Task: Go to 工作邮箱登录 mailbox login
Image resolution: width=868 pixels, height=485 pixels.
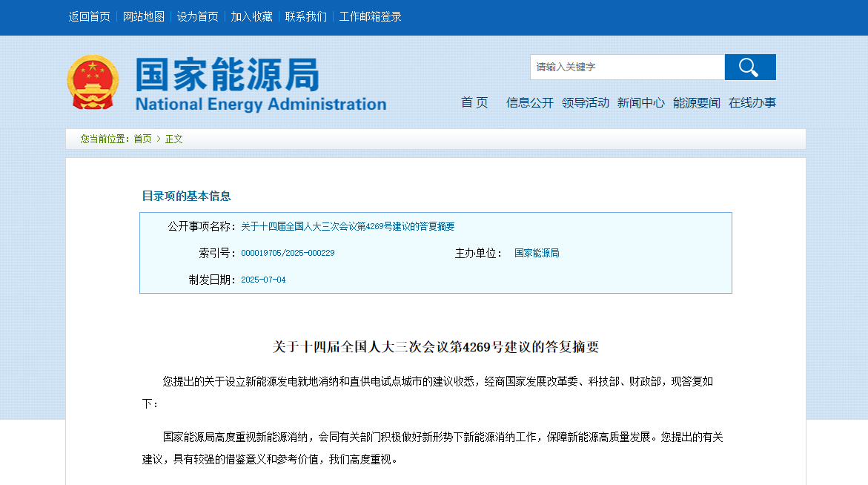Action: pyautogui.click(x=370, y=16)
